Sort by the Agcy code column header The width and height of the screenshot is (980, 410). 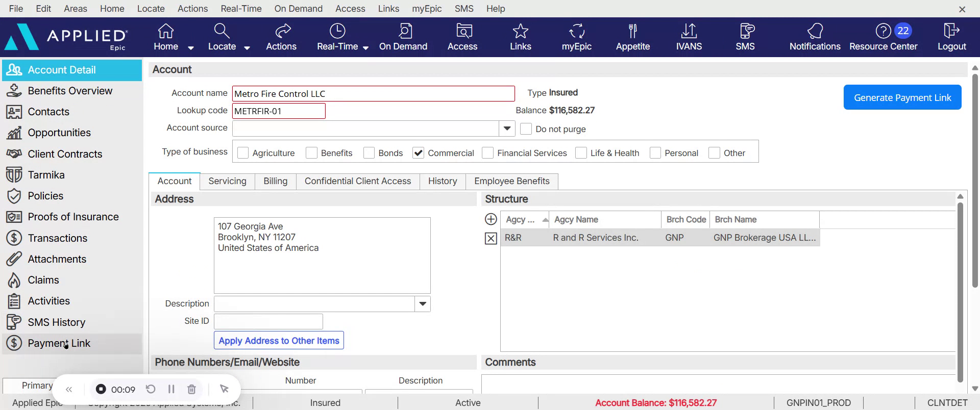pyautogui.click(x=525, y=220)
